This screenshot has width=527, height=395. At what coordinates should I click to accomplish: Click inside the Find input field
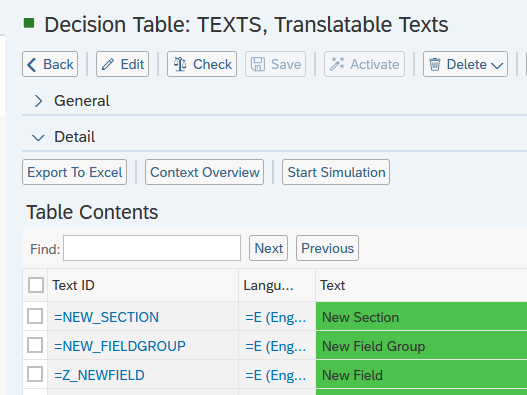(x=152, y=248)
